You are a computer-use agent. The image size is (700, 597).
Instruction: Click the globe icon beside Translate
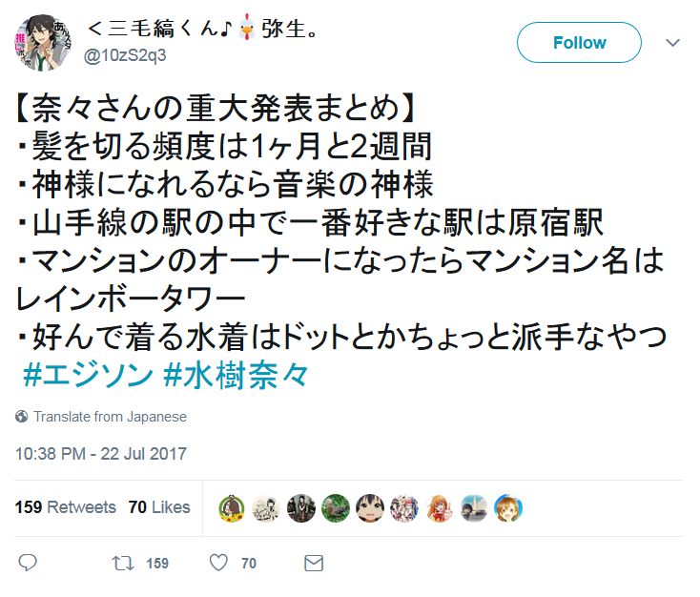pos(21,416)
